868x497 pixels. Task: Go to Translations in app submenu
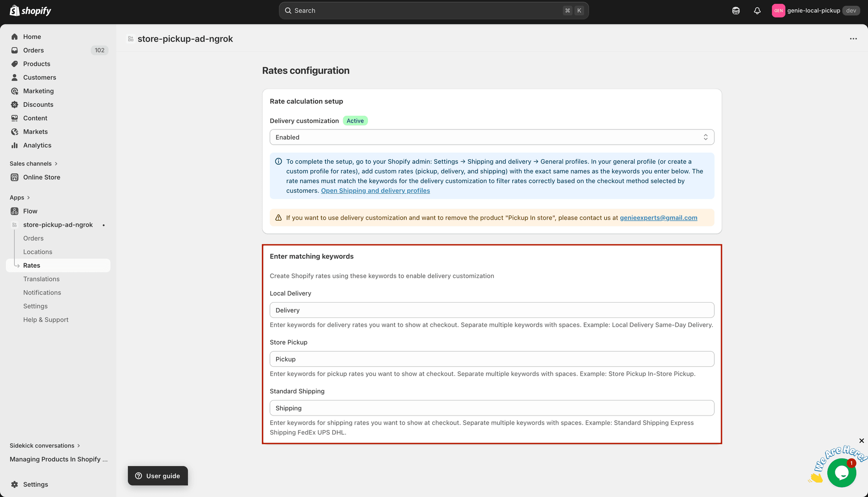41,279
